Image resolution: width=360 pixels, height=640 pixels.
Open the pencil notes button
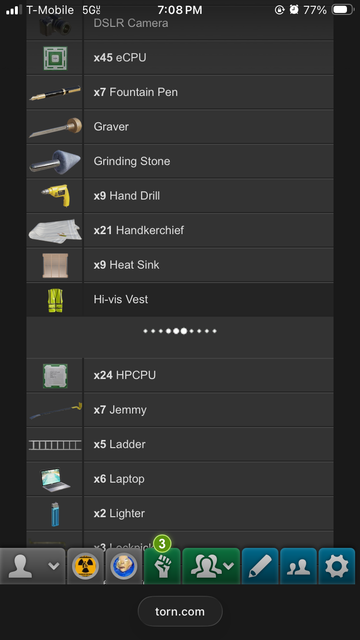coord(260,567)
